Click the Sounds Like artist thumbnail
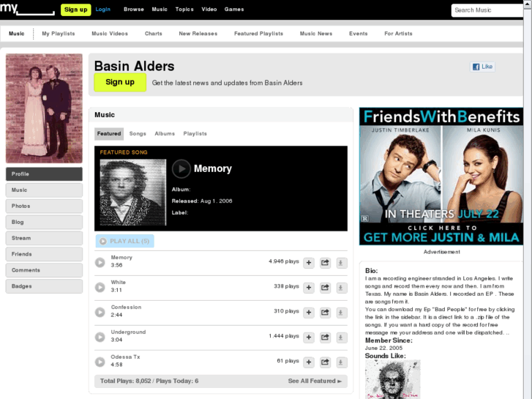 click(392, 379)
